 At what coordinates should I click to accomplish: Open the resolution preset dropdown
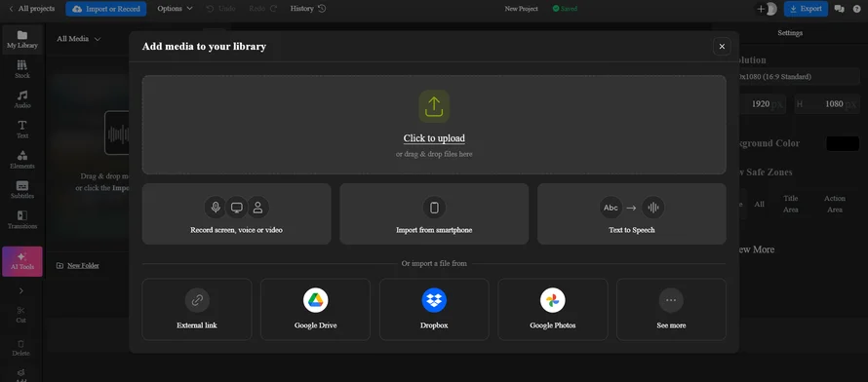[800, 77]
